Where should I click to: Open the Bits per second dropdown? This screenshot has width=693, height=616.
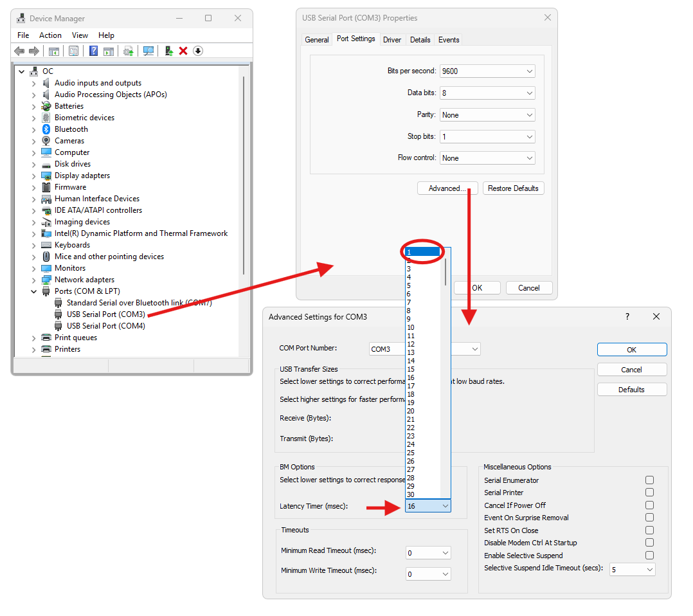point(487,71)
